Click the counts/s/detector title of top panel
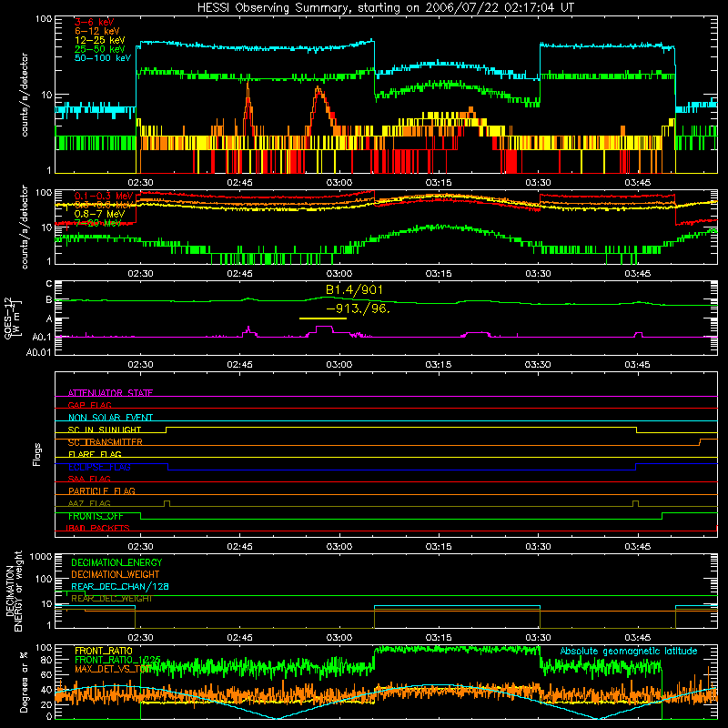The width and height of the screenshot is (728, 728). point(25,95)
